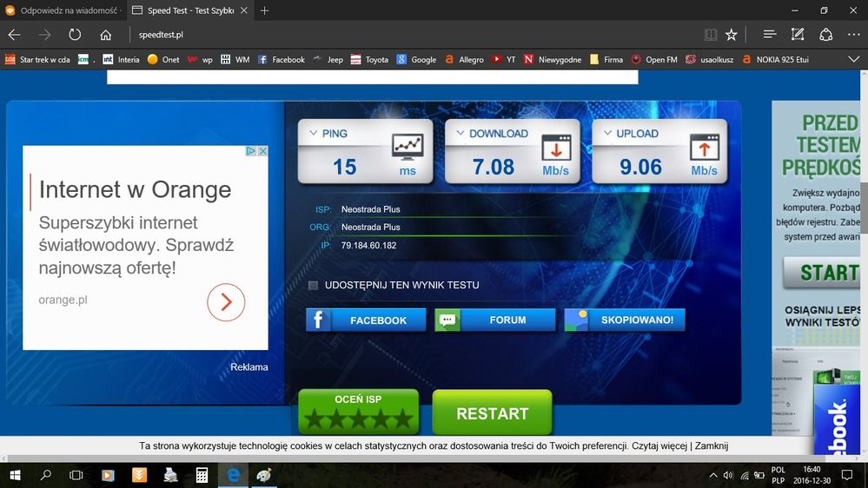The image size is (868, 488).
Task: Click START in right-side ad
Action: click(821, 273)
